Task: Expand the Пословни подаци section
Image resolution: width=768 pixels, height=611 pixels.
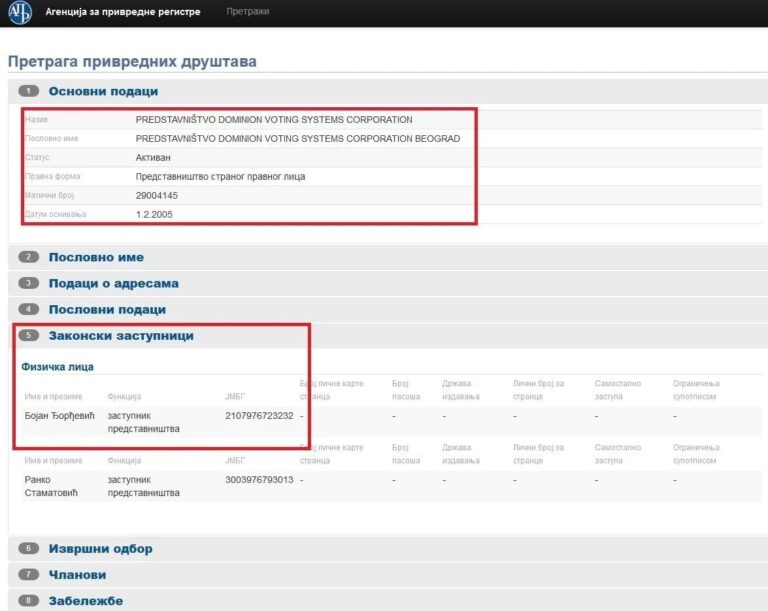Action: [107, 310]
